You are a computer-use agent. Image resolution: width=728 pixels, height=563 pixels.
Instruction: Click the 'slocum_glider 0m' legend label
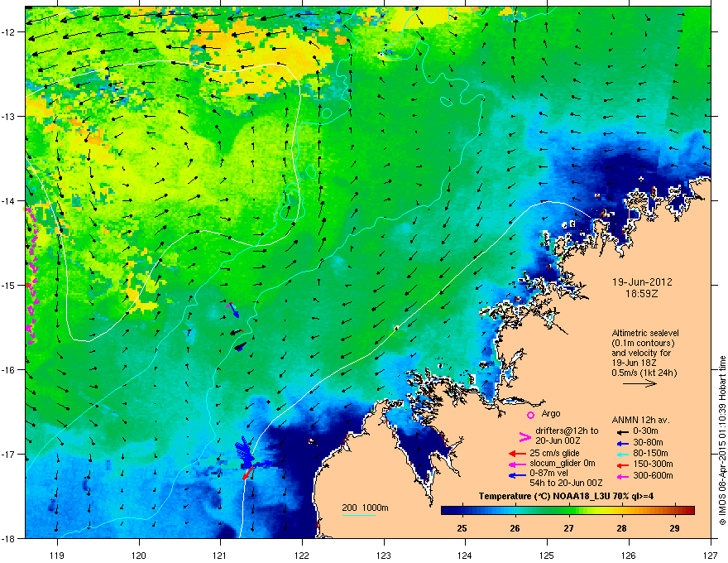pyautogui.click(x=563, y=464)
